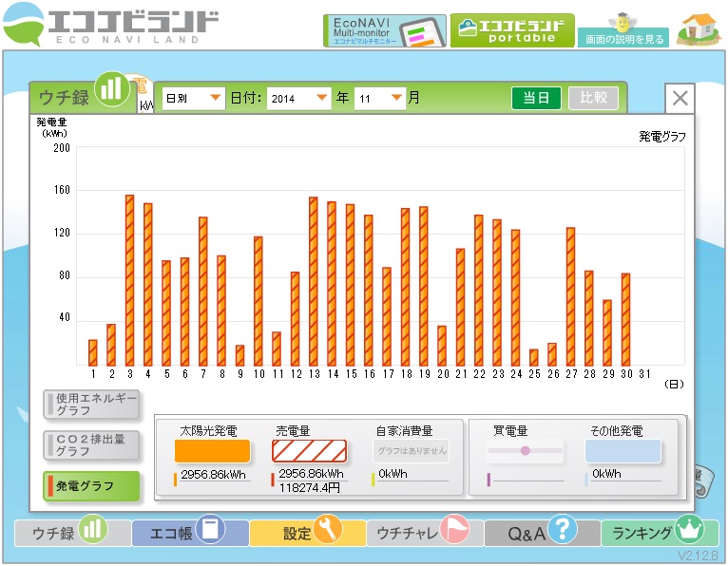
Task: Open the ウチチャレ bottom navigation tab
Action: click(425, 533)
